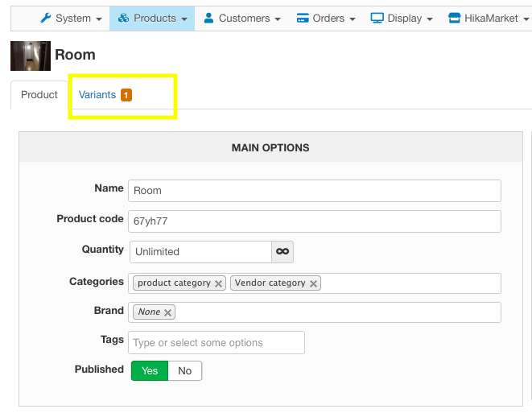The height and width of the screenshot is (413, 532).
Task: Expand the Orders dropdown caret
Action: point(353,19)
